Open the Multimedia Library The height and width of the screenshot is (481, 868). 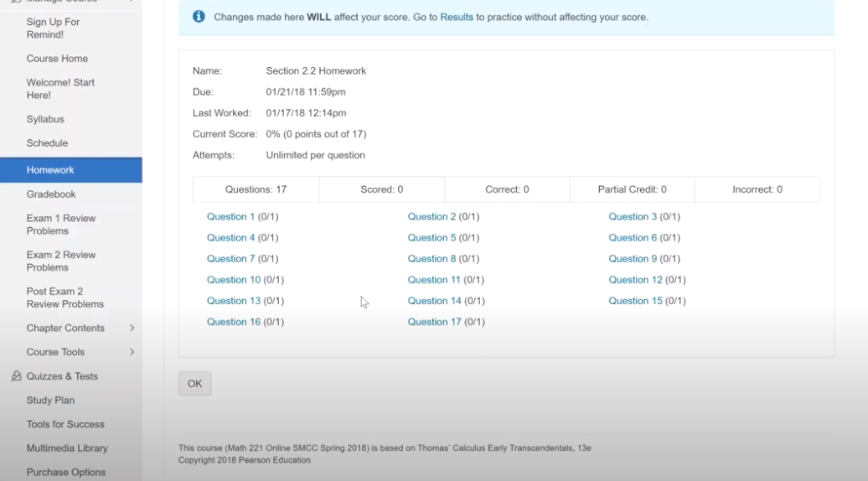(67, 448)
